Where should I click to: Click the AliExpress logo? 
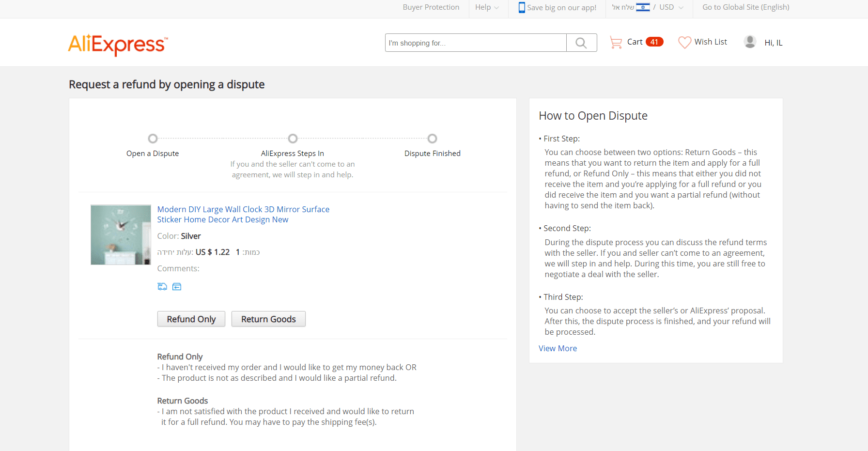pos(118,45)
